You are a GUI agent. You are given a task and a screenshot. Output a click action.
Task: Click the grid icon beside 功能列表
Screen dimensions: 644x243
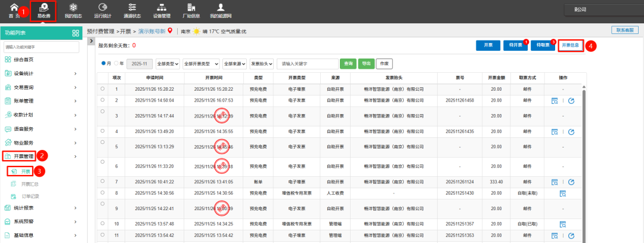(x=76, y=33)
